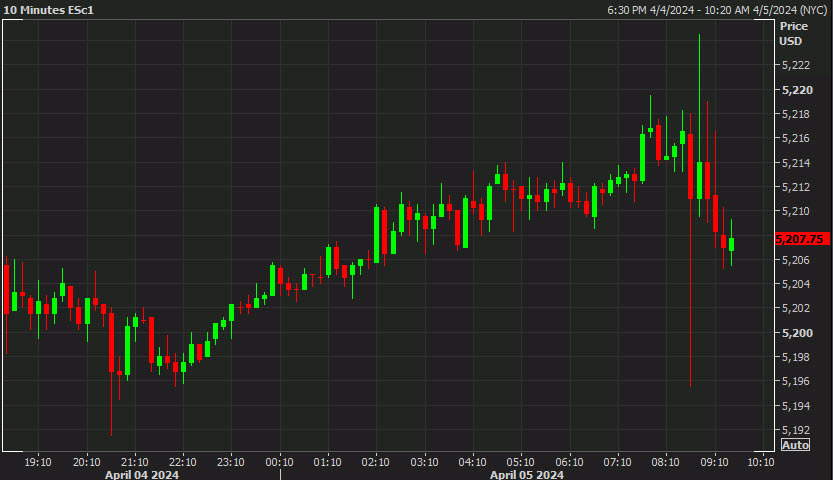Click the April 05 2024 date label
The width and height of the screenshot is (833, 480).
click(526, 475)
